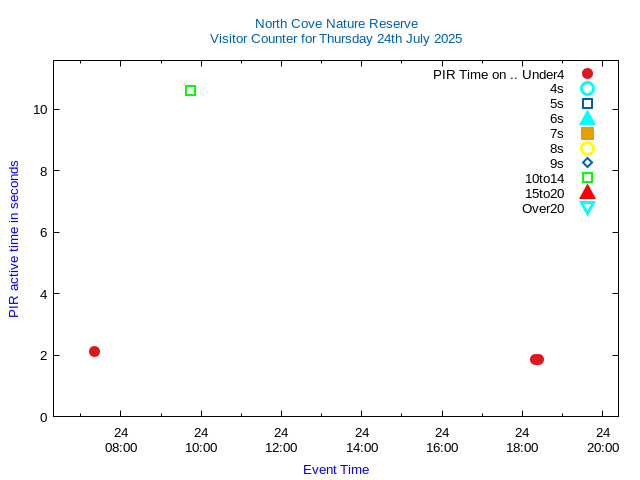This screenshot has height=480, width=640.
Task: Select the red data point after 18:00
Action: (x=537, y=359)
